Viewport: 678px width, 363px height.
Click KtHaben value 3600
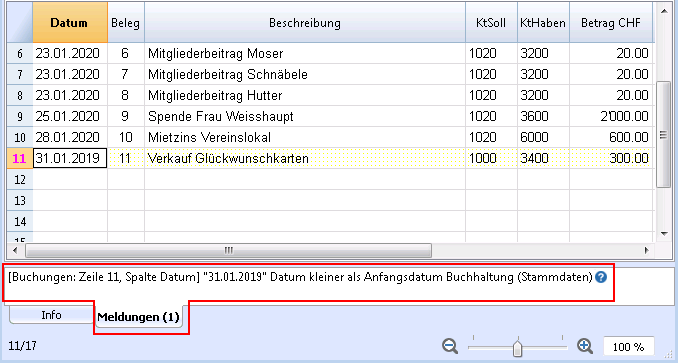(x=543, y=116)
